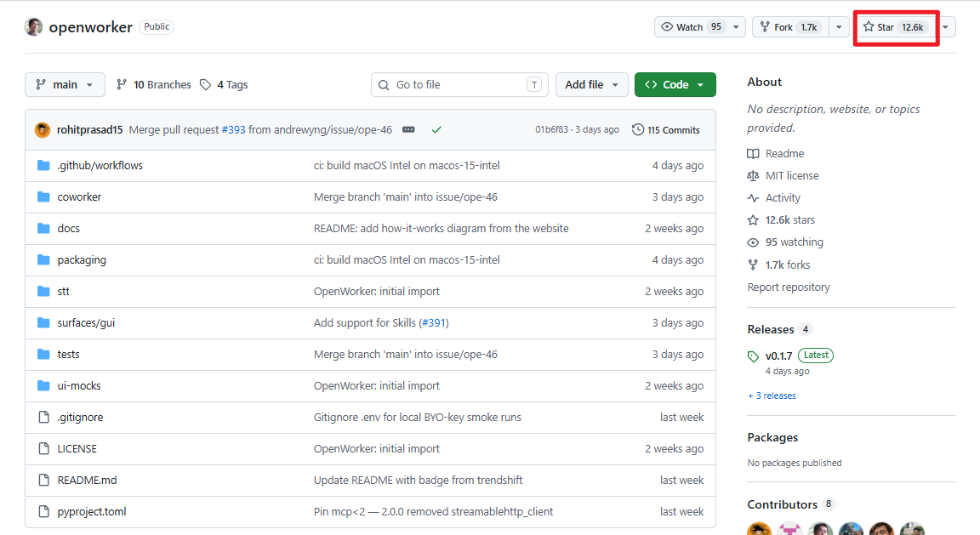The image size is (980, 535).
Task: Open the README.md file
Action: click(87, 480)
